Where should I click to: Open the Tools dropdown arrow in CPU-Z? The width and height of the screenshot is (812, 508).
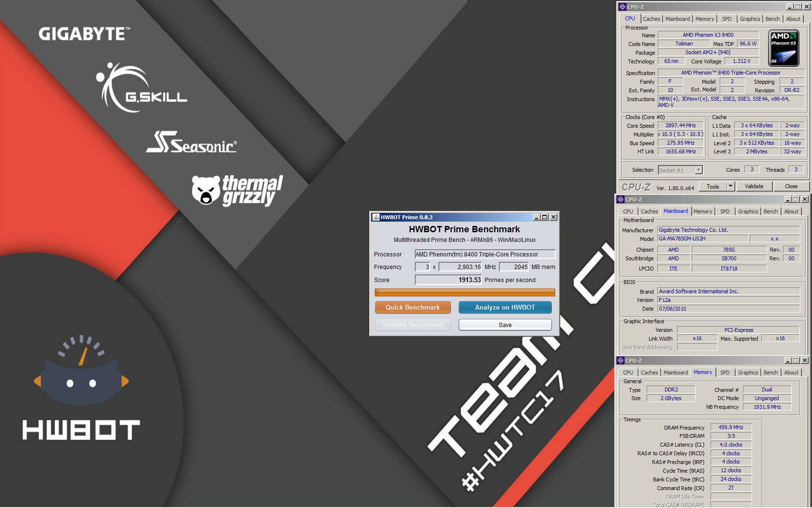click(x=731, y=186)
